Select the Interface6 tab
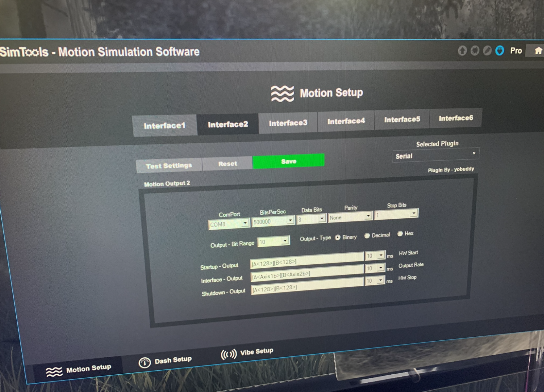 click(456, 118)
